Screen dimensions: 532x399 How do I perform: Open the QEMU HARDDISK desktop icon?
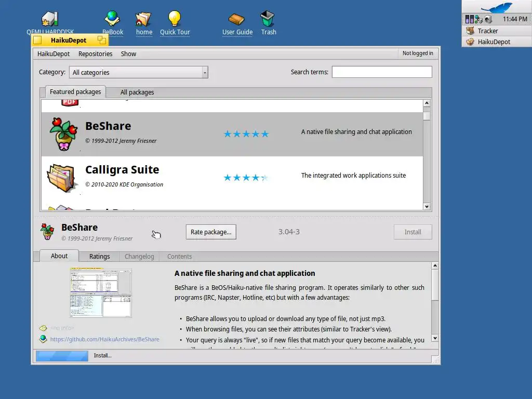(50, 19)
